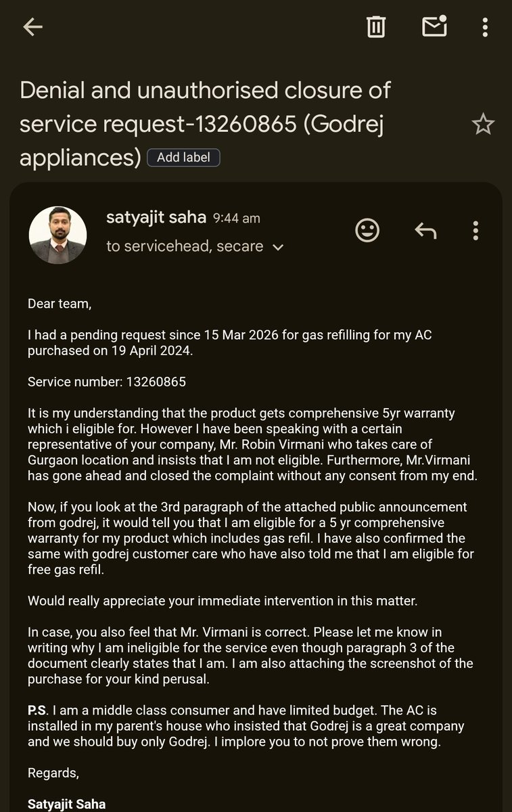The width and height of the screenshot is (512, 812).
Task: Tap the 'Dear team,' greeting
Action: pyautogui.click(x=59, y=304)
